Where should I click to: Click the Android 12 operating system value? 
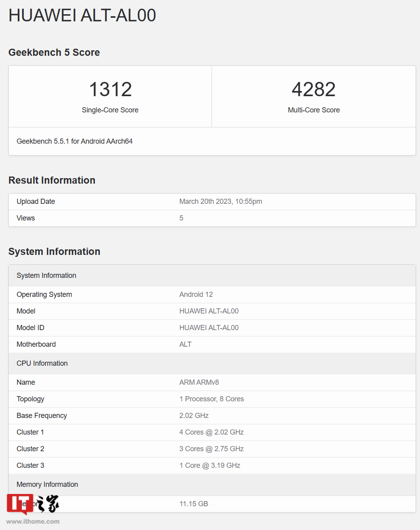pyautogui.click(x=196, y=294)
